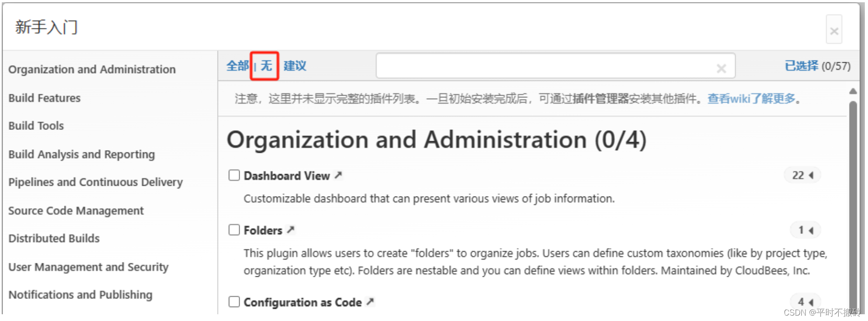The height and width of the screenshot is (321, 868).
Task: Open Dashboard View plugin external link icon
Action: (338, 175)
